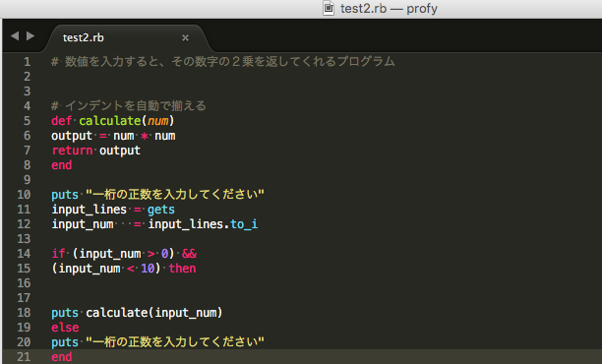Click the 'return' keyword on line 7

72,151
